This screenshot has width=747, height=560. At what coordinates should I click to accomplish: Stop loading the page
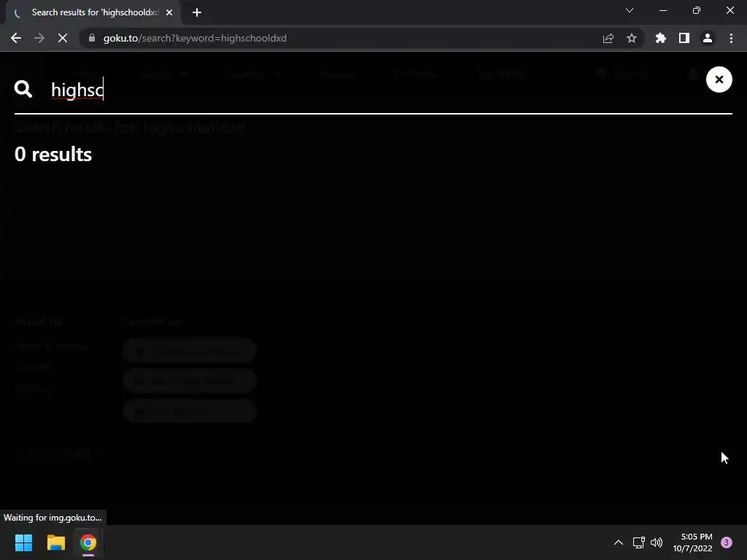(x=63, y=38)
